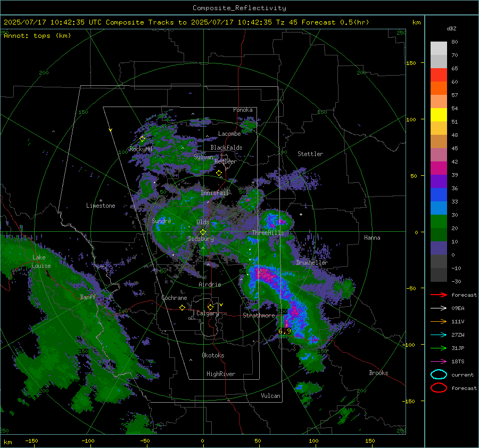Click the Drumheller city label
The image size is (479, 448).
(x=312, y=263)
